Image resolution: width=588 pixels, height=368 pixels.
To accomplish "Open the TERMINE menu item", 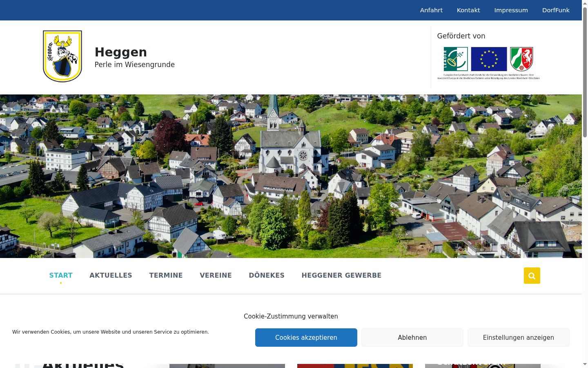I will pyautogui.click(x=166, y=275).
